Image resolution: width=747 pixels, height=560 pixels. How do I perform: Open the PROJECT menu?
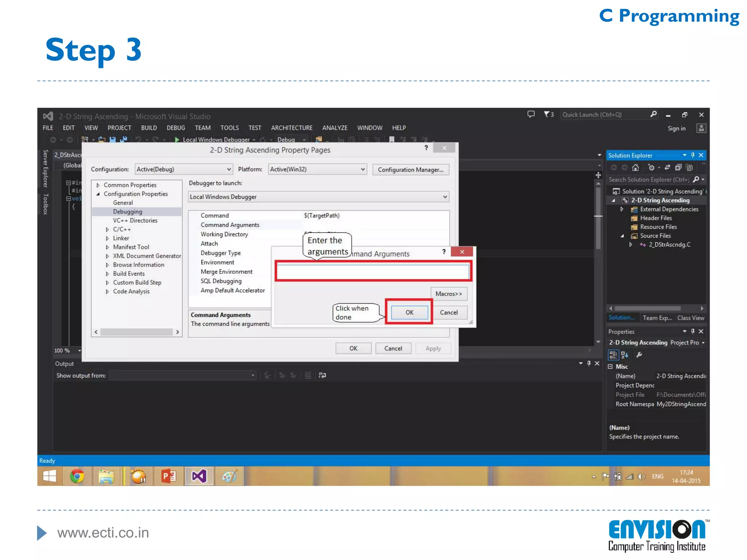[119, 128]
